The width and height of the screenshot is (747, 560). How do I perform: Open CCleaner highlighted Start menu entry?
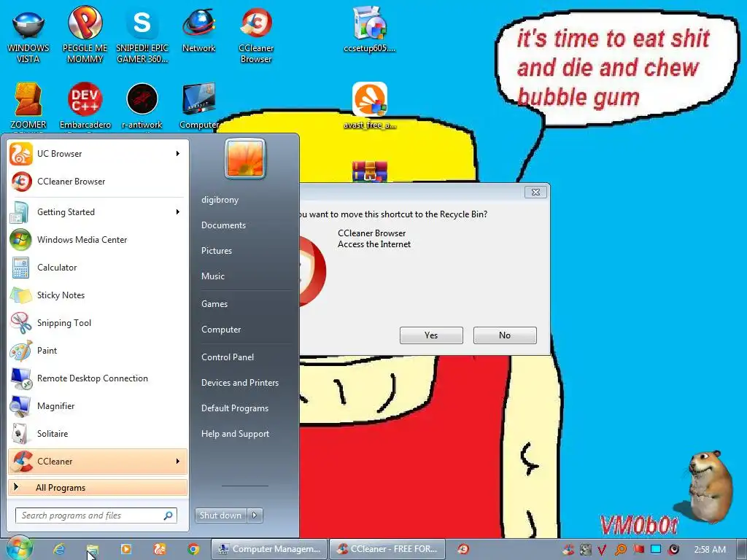point(98,462)
